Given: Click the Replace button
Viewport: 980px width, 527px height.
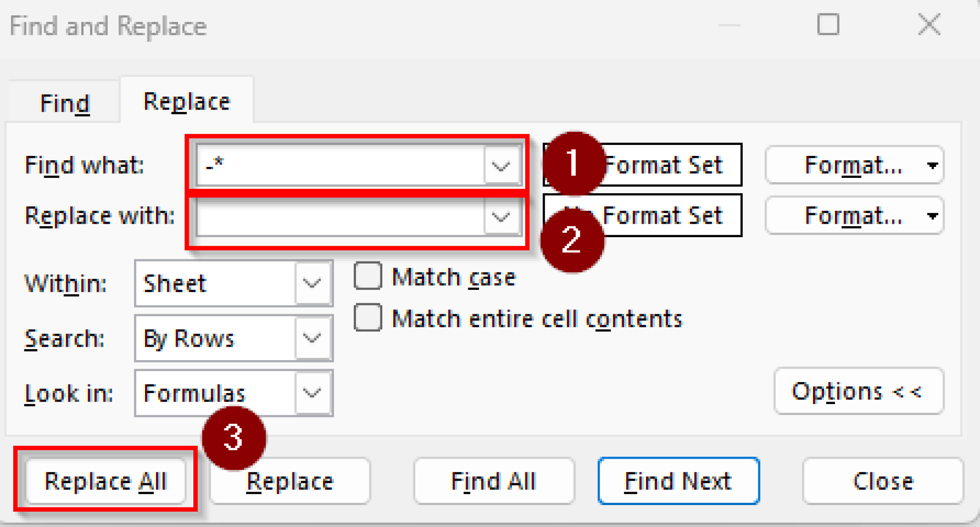Looking at the screenshot, I should point(289,481).
